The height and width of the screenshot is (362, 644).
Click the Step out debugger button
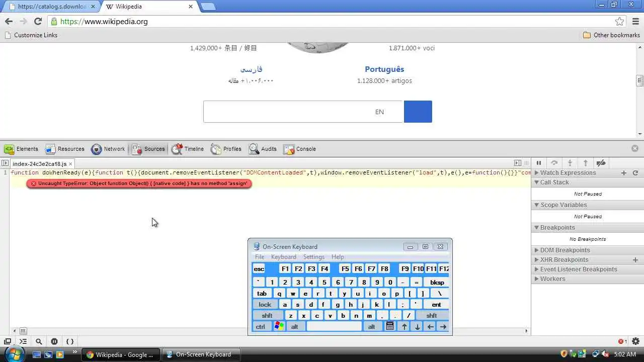coord(585,163)
